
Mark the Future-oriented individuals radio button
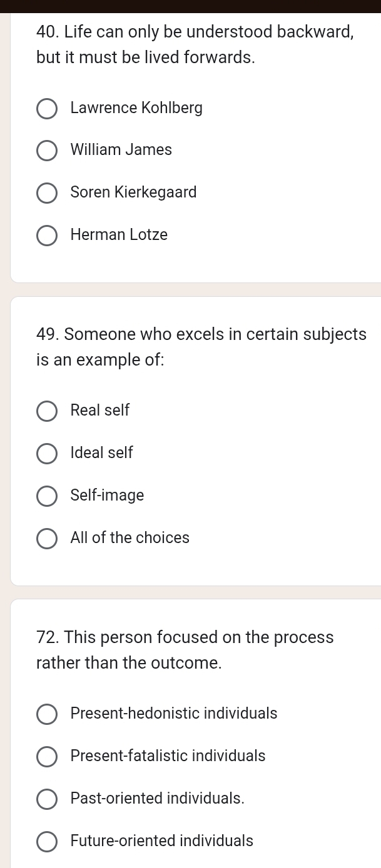(47, 842)
